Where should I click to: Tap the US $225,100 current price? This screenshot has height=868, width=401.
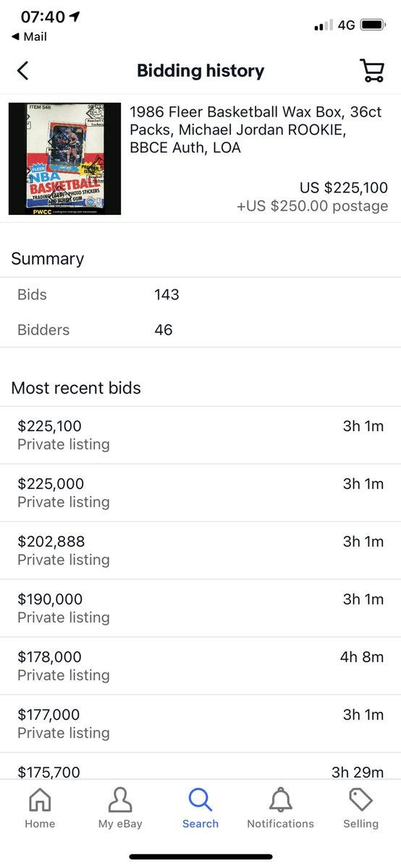pos(344,188)
